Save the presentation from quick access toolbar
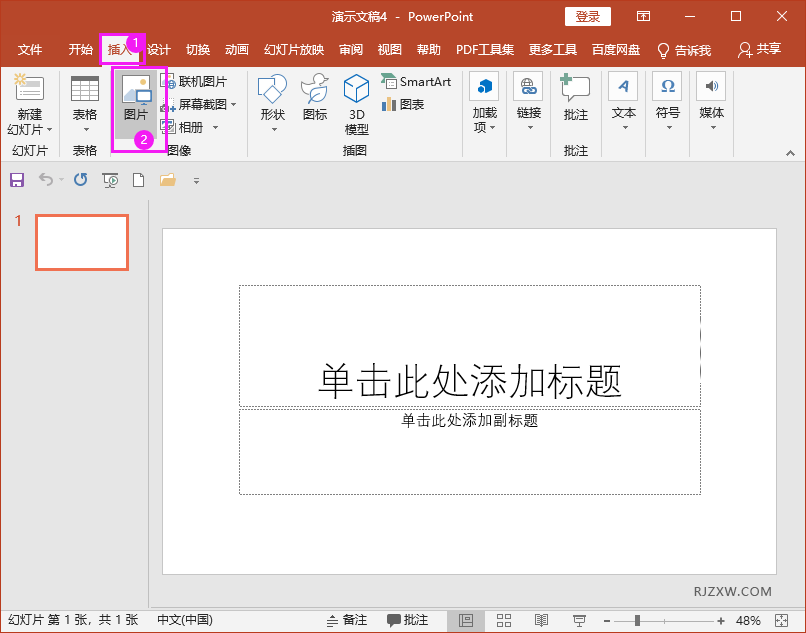Screen dimensions: 806x633 point(16,180)
